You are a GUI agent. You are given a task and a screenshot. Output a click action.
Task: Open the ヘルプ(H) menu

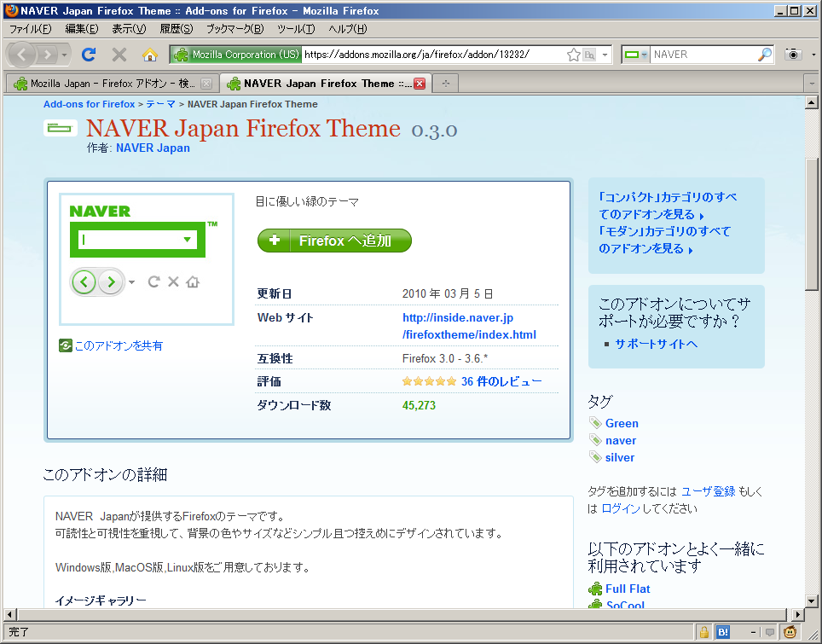pyautogui.click(x=348, y=29)
